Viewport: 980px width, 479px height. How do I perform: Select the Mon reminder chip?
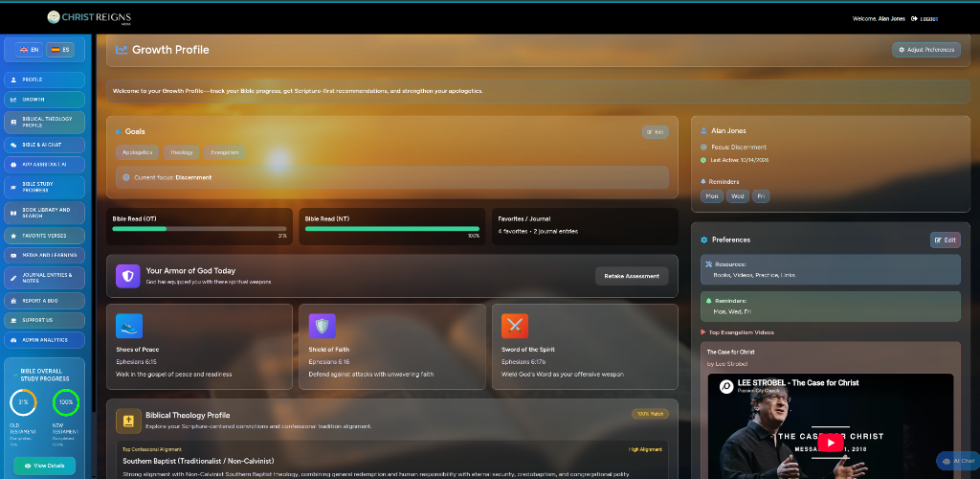712,196
